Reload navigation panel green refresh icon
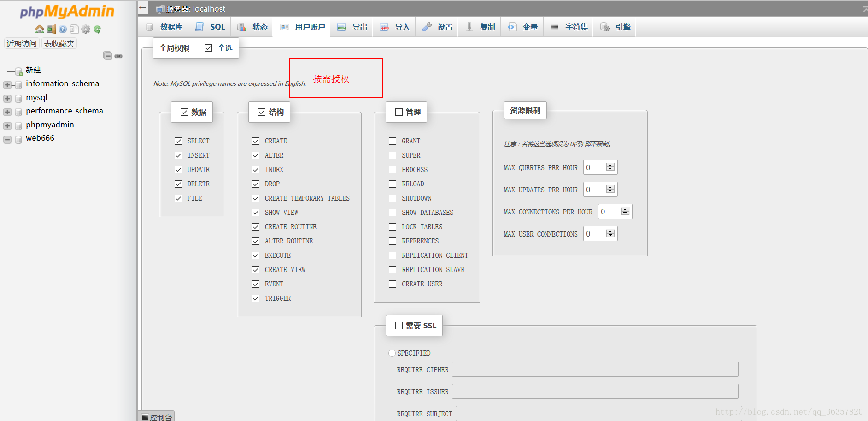This screenshot has height=421, width=868. pyautogui.click(x=97, y=29)
